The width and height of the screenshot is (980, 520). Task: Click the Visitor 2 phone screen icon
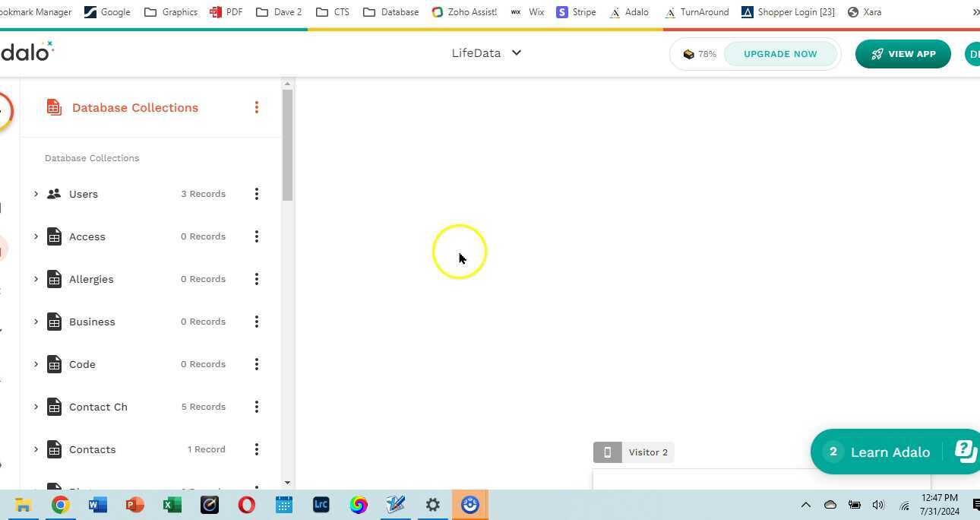point(607,452)
